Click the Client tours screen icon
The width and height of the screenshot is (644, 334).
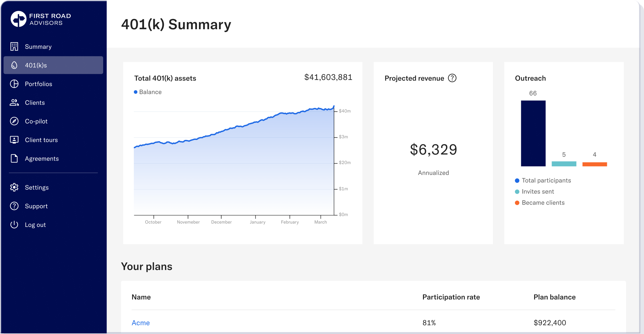click(x=14, y=140)
